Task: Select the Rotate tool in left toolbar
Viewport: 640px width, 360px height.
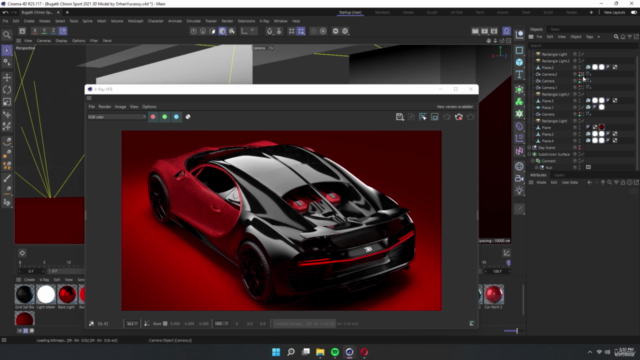Action: pyautogui.click(x=7, y=90)
